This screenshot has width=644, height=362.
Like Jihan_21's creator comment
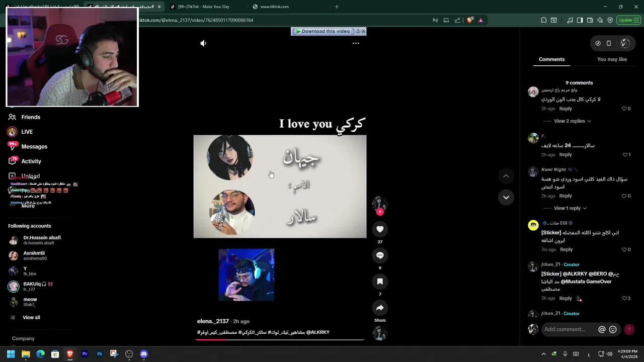[624, 299]
